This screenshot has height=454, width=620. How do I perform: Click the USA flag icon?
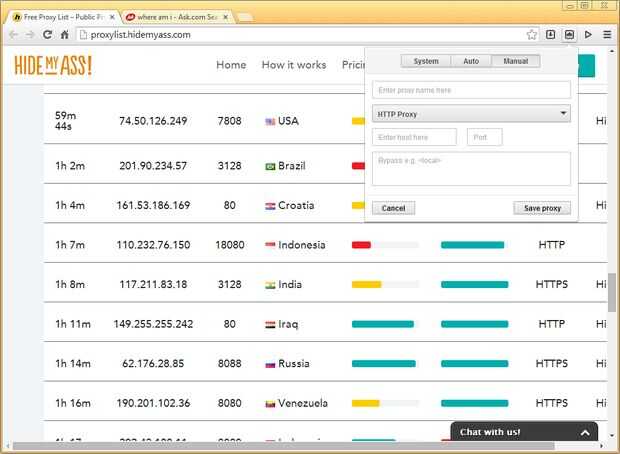point(270,121)
